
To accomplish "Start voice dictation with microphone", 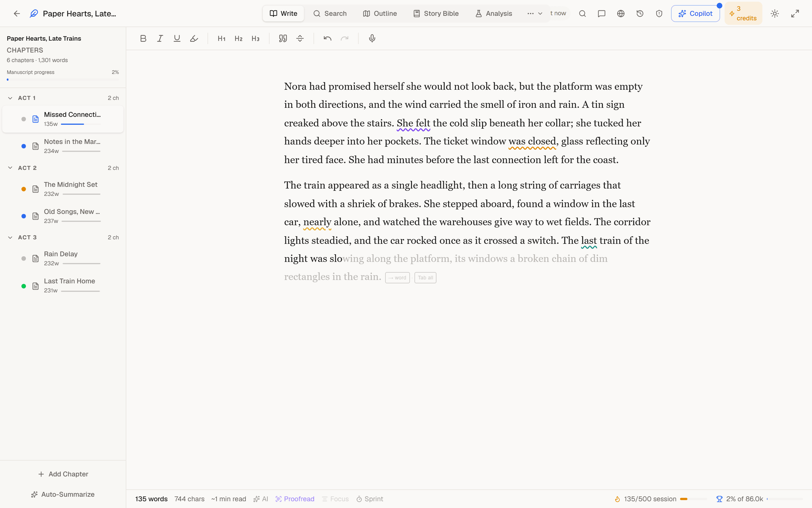I will click(372, 38).
